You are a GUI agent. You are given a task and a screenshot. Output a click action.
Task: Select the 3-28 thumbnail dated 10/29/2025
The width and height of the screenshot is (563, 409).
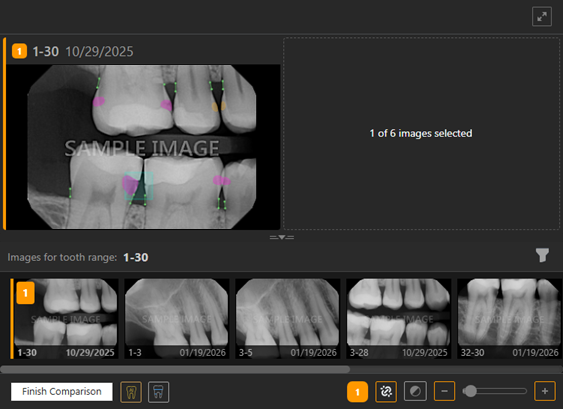(399, 319)
